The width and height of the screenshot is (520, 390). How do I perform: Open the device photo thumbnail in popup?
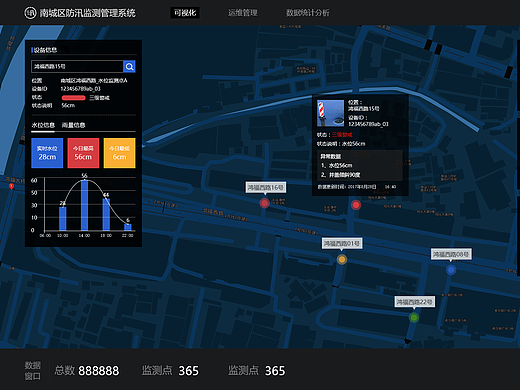click(x=330, y=113)
